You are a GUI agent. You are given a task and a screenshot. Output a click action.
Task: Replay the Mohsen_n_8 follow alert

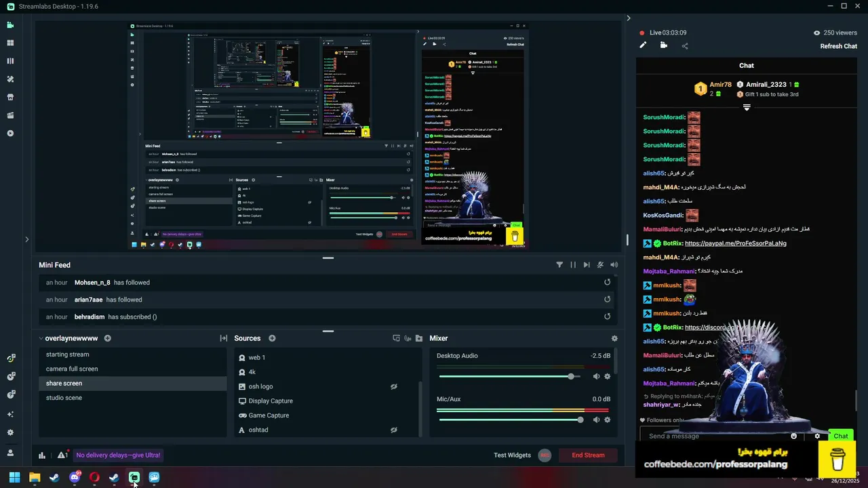tap(607, 283)
